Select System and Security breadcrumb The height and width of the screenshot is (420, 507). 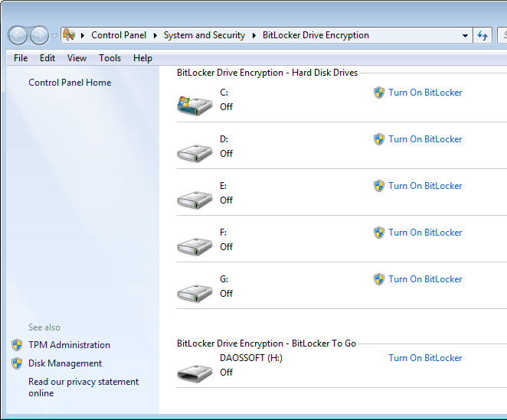(x=204, y=35)
